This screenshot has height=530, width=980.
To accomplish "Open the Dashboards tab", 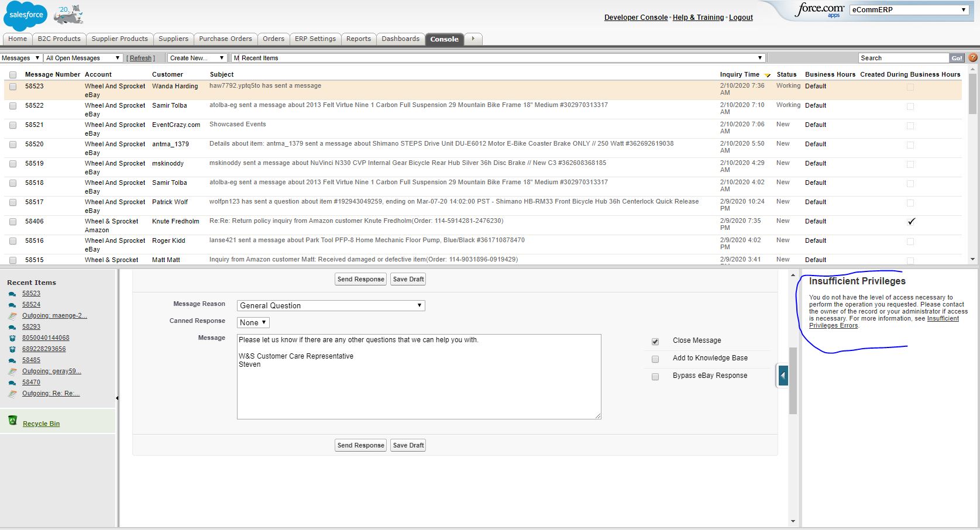I will coord(401,39).
